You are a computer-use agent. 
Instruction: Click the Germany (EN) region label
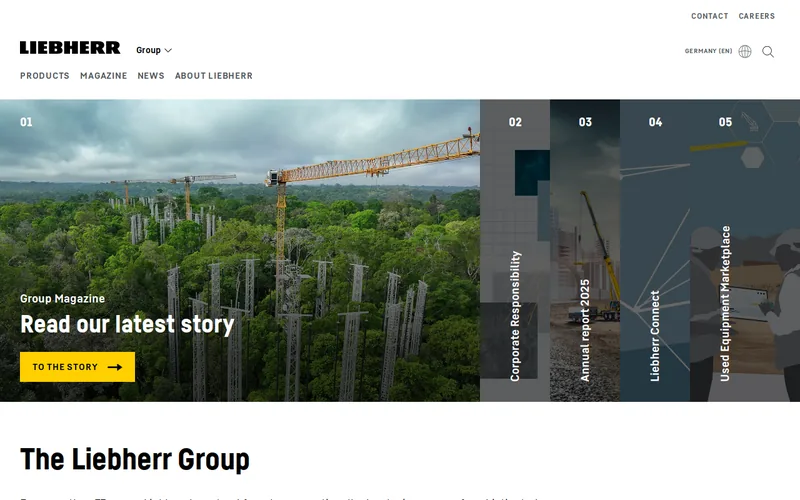click(x=708, y=51)
